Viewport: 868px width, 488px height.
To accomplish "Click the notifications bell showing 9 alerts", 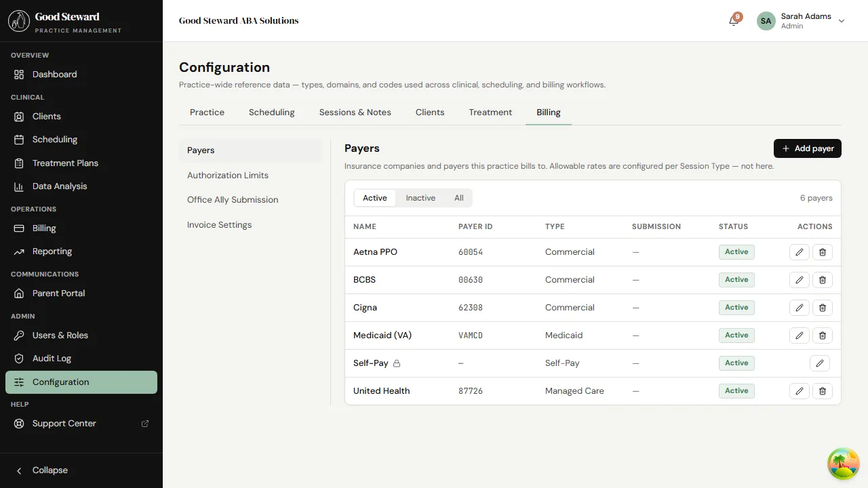I will point(732,21).
